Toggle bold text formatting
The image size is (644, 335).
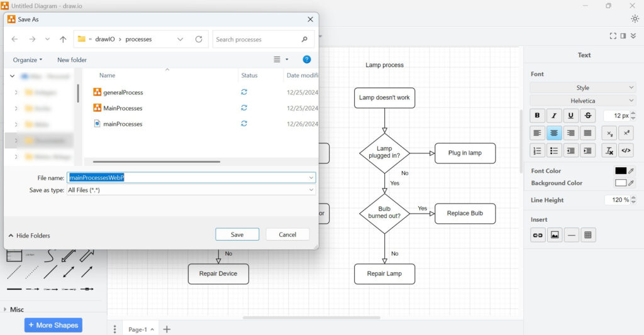537,116
